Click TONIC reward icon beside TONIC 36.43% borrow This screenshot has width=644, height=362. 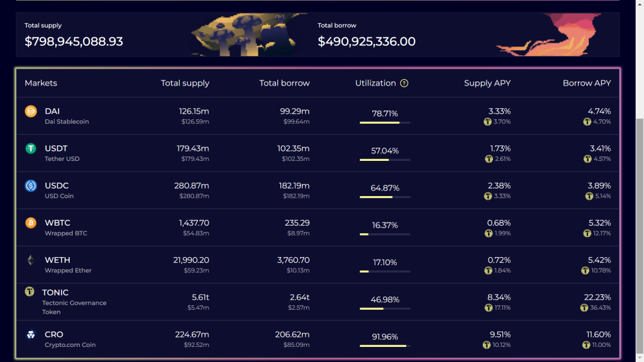pyautogui.click(x=584, y=308)
